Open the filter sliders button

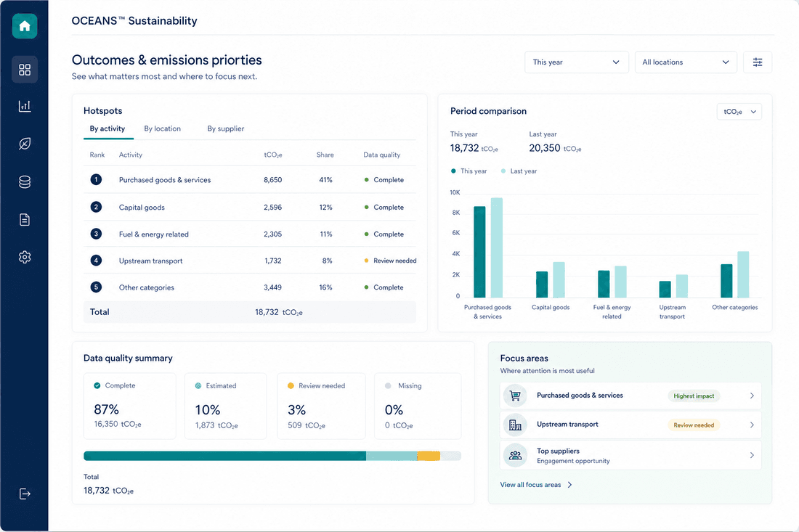coord(757,62)
